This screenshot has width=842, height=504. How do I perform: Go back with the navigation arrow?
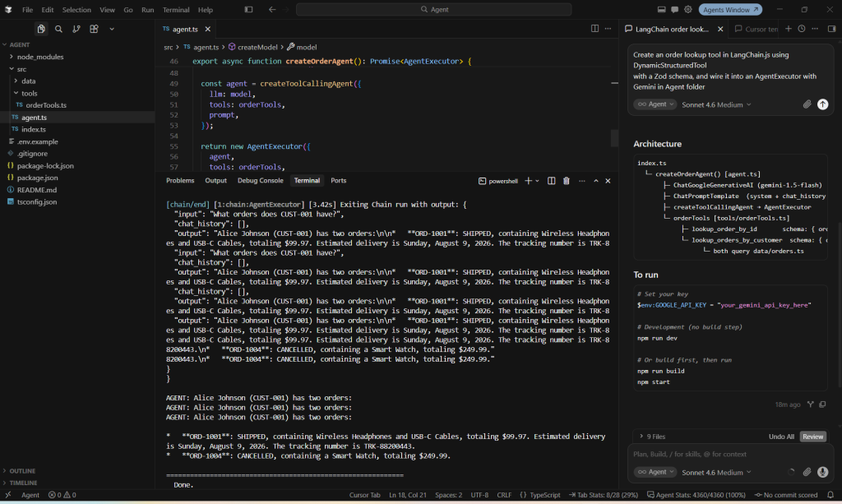pos(272,9)
